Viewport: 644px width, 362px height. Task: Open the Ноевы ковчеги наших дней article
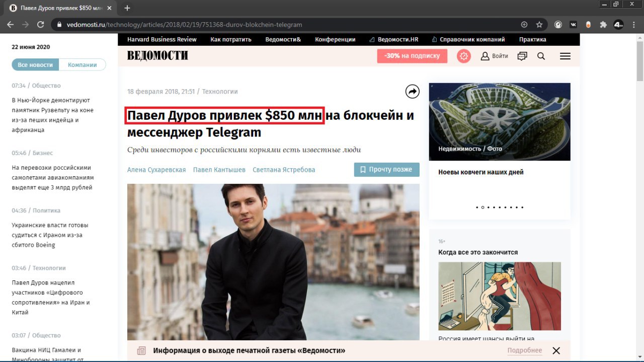pyautogui.click(x=481, y=172)
